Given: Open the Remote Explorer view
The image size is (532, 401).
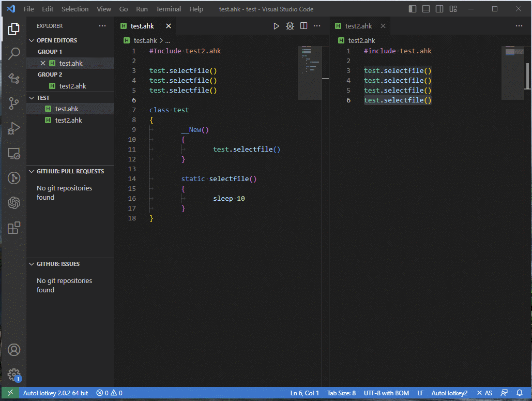Looking at the screenshot, I should [x=14, y=153].
